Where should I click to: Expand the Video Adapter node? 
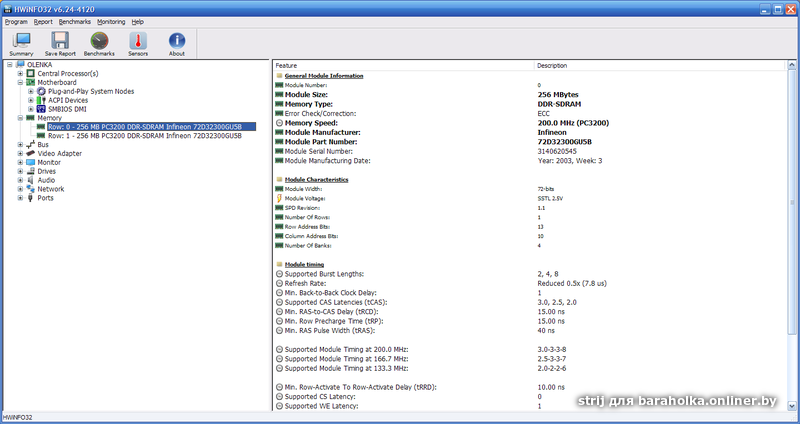click(20, 154)
